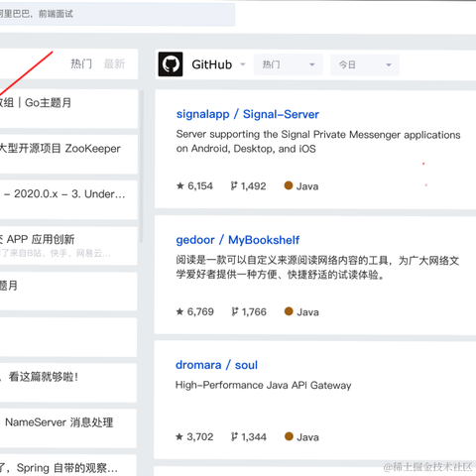This screenshot has width=476, height=476.
Task: Expand the GitHub source dropdown arrow
Action: pyautogui.click(x=243, y=64)
